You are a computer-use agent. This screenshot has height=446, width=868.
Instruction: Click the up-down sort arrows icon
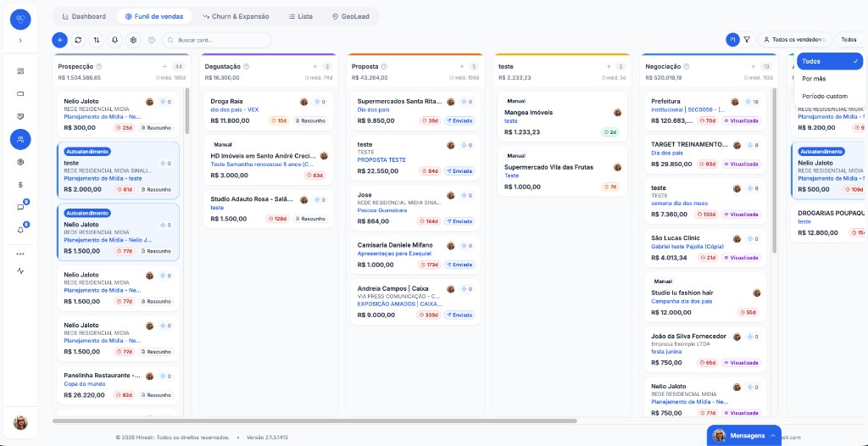click(97, 40)
